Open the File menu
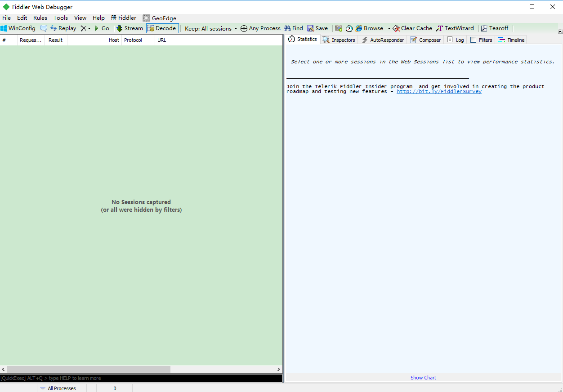The height and width of the screenshot is (392, 563). click(x=6, y=18)
